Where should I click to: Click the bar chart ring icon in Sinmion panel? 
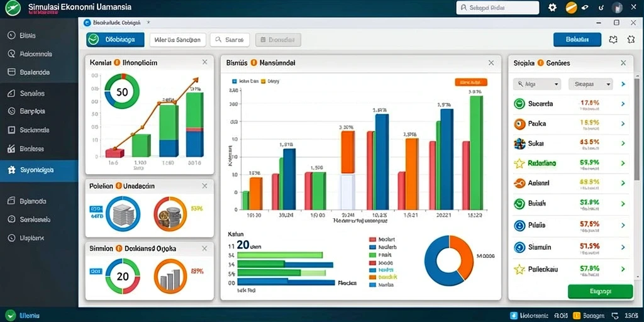click(170, 277)
